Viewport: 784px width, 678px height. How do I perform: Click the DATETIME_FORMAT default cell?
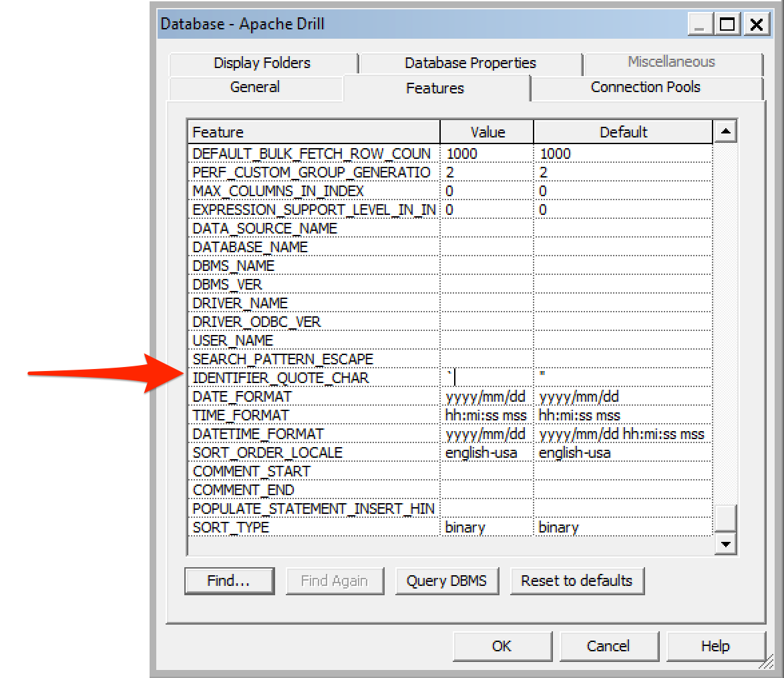click(622, 434)
